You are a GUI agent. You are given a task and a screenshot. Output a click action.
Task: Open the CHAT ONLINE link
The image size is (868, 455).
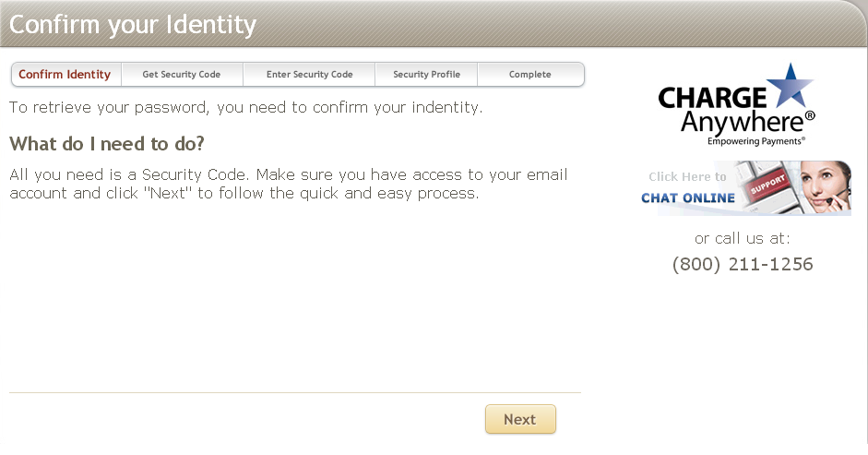coord(688,198)
